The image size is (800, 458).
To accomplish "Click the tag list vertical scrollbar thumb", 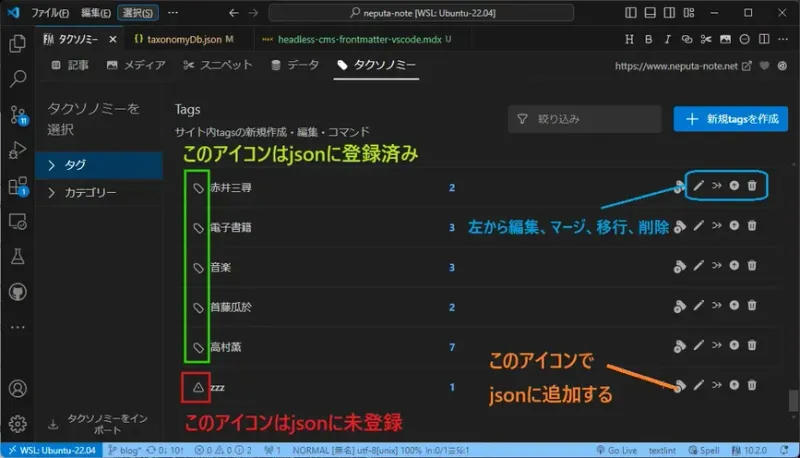I will point(793,400).
